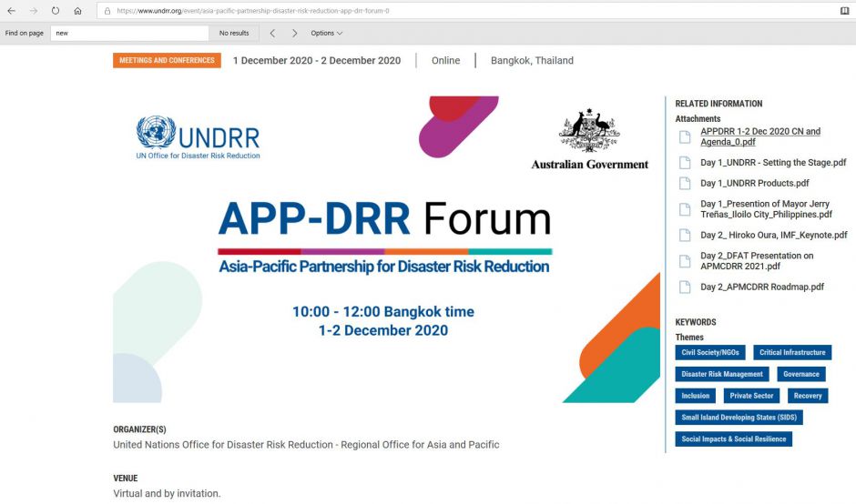Select Social Impacts & Social Resilience tag
The height and width of the screenshot is (504, 856).
click(x=733, y=439)
